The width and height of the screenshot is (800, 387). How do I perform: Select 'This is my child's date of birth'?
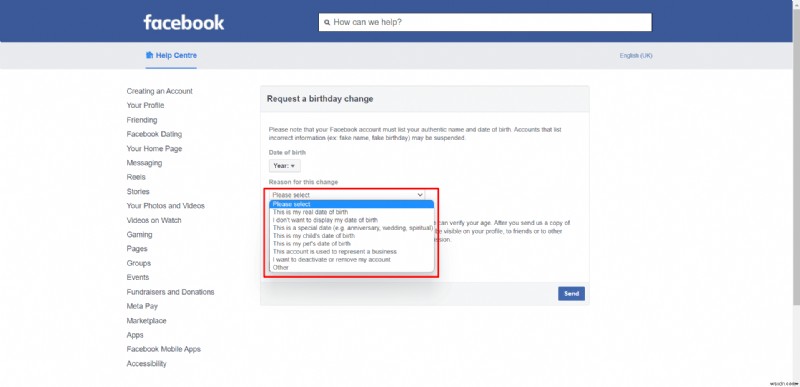point(352,236)
